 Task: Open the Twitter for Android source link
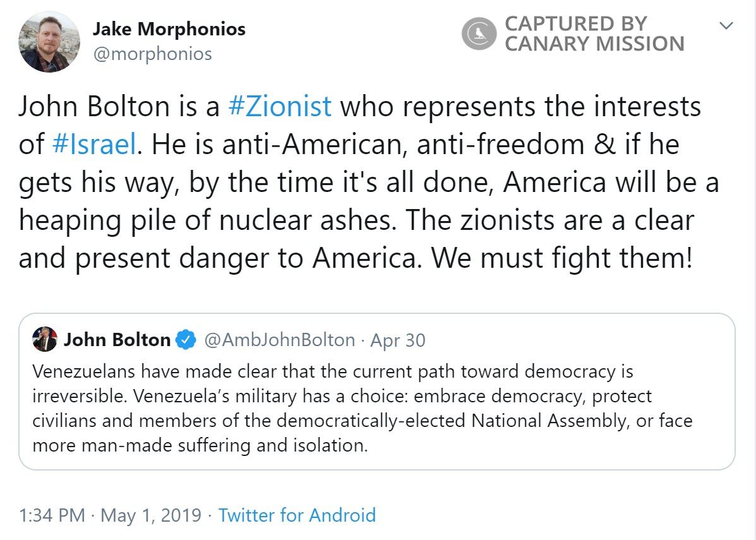pyautogui.click(x=297, y=515)
